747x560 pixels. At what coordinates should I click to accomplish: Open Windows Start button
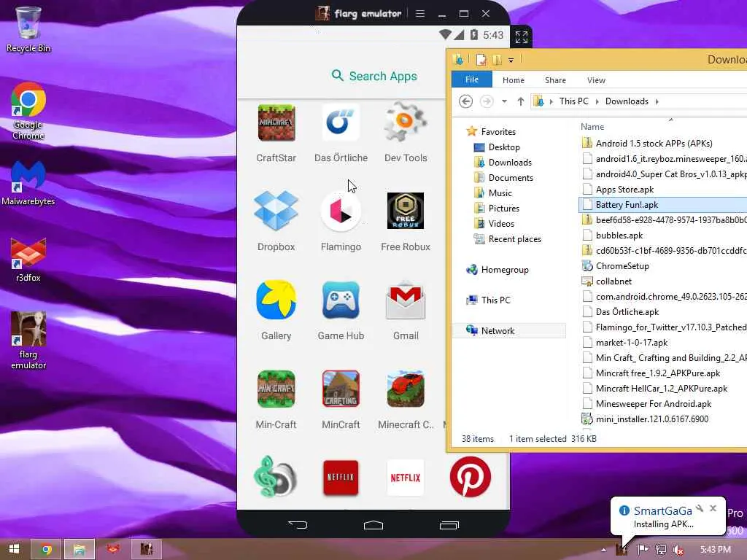14,549
